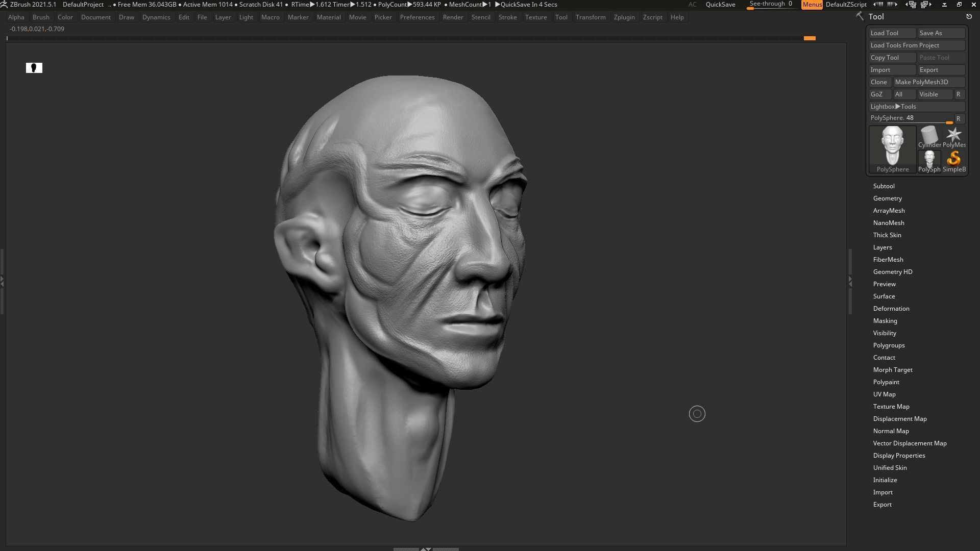The width and height of the screenshot is (980, 551).
Task: Click the GoZ button
Action: click(879, 94)
